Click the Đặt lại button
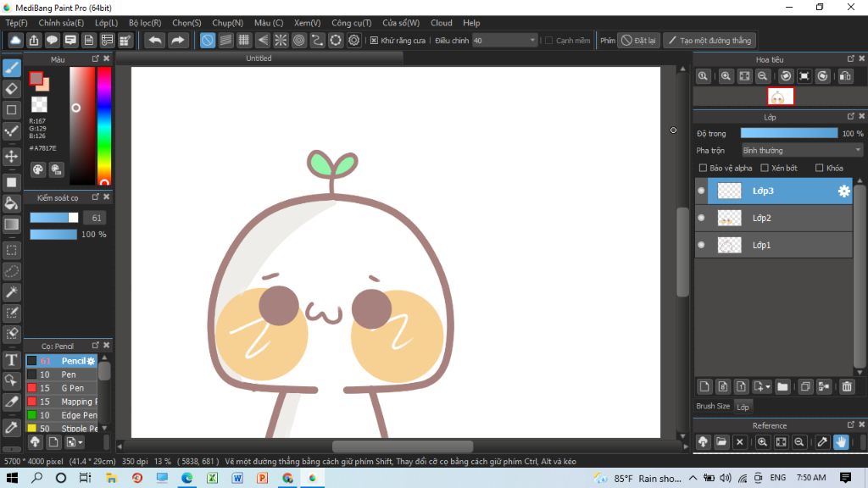The image size is (868, 488). point(639,41)
